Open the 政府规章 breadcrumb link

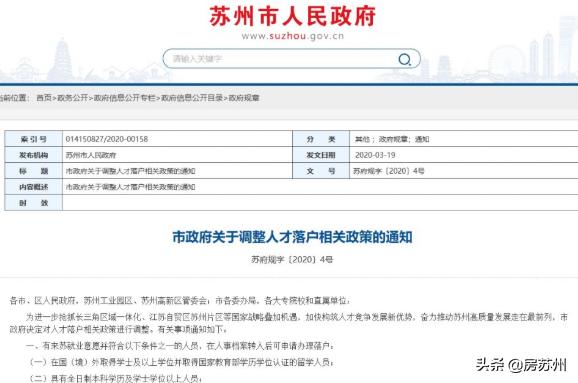[x=244, y=98]
